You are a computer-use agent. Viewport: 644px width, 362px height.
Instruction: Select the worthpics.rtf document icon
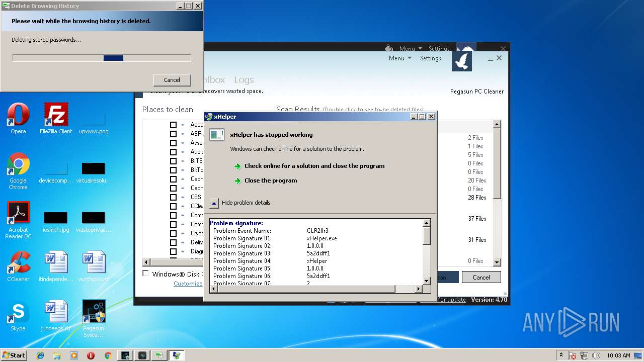[94, 266]
